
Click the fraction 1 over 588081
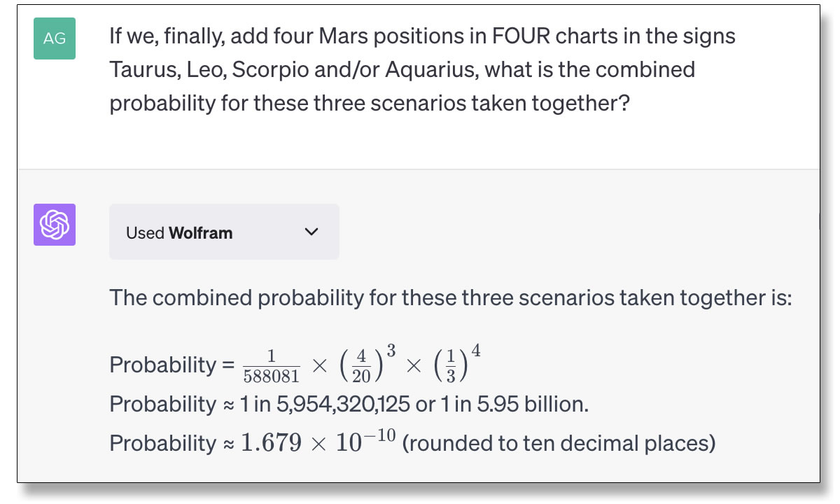pyautogui.click(x=272, y=365)
